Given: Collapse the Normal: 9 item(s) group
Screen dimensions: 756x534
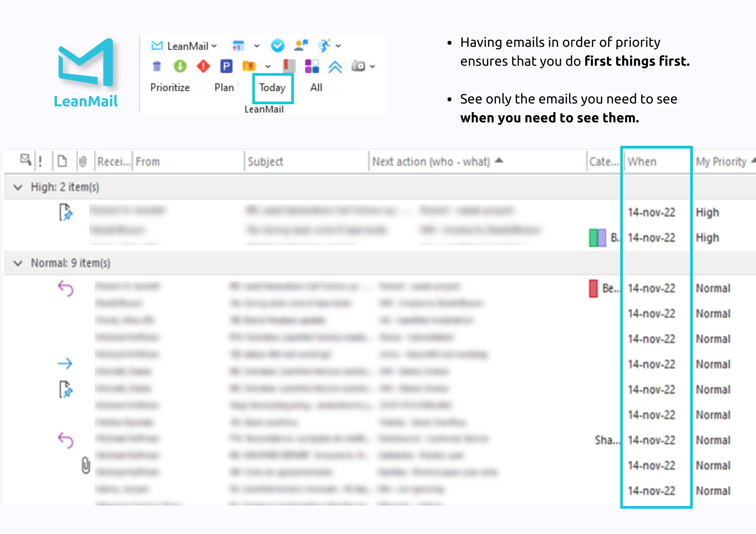Looking at the screenshot, I should coord(18,263).
